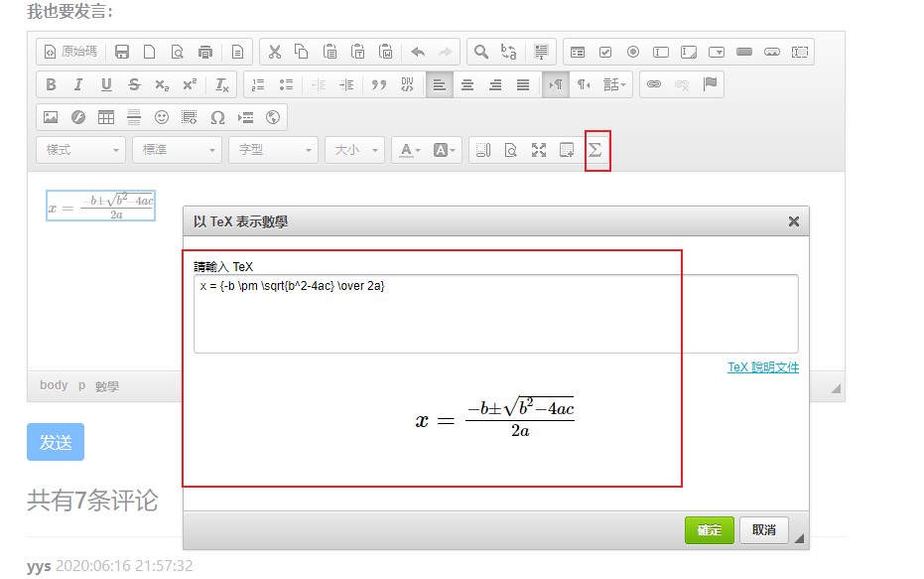924x579 pixels.
Task: Click the green 確定 confirm button
Action: coord(709,530)
